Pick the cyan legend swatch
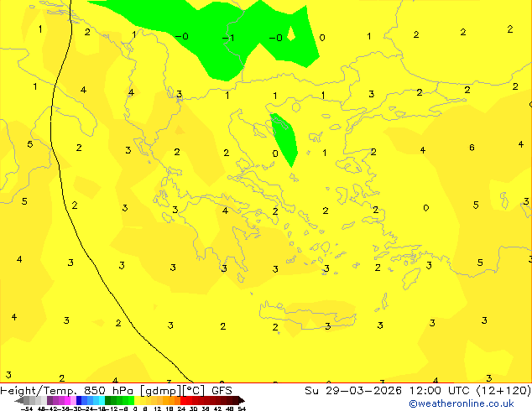 click(102, 400)
